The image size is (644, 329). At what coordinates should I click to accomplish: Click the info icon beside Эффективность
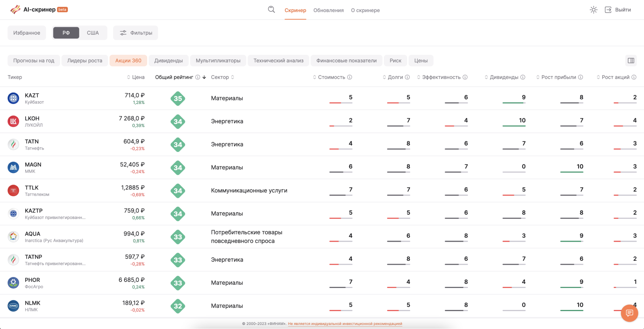[465, 77]
